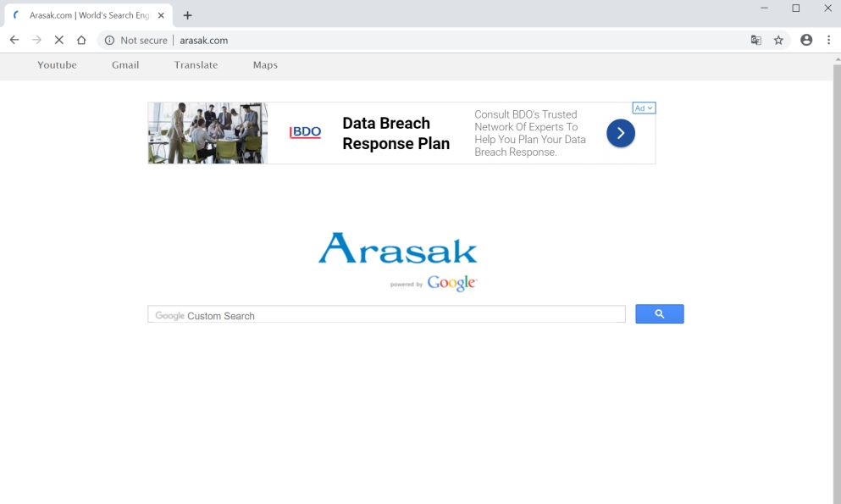
Task: Open the Maps link
Action: [x=265, y=65]
